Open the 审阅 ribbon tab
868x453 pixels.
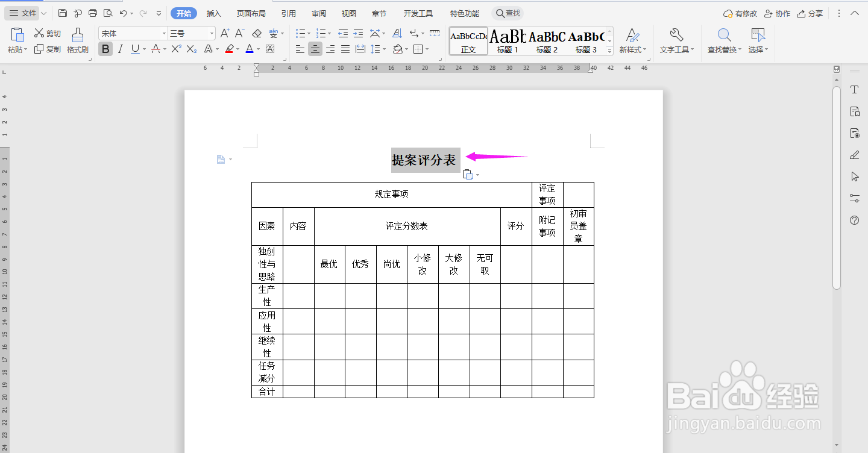(318, 13)
